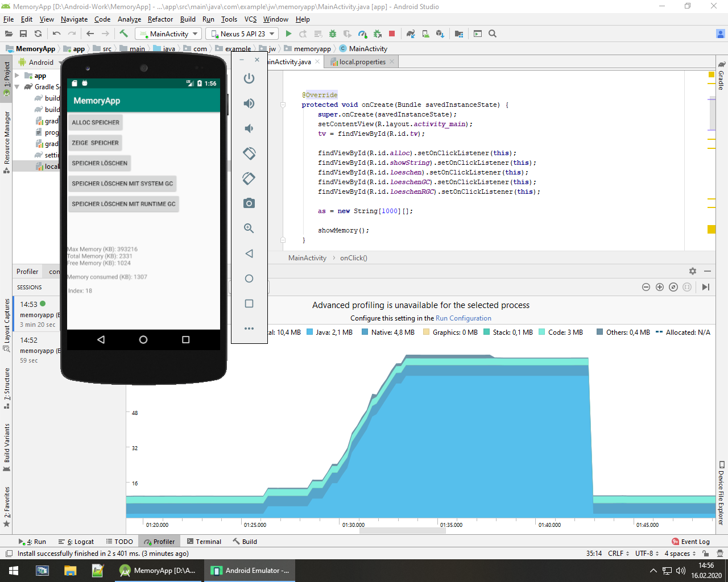Open Nexus 5 API 23 device dropdown
The width and height of the screenshot is (728, 582).
click(x=242, y=34)
